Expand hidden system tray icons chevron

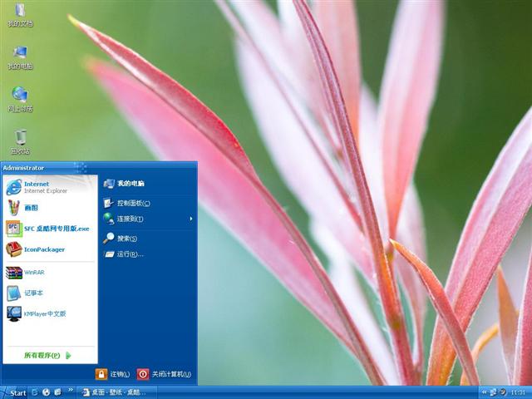click(485, 392)
